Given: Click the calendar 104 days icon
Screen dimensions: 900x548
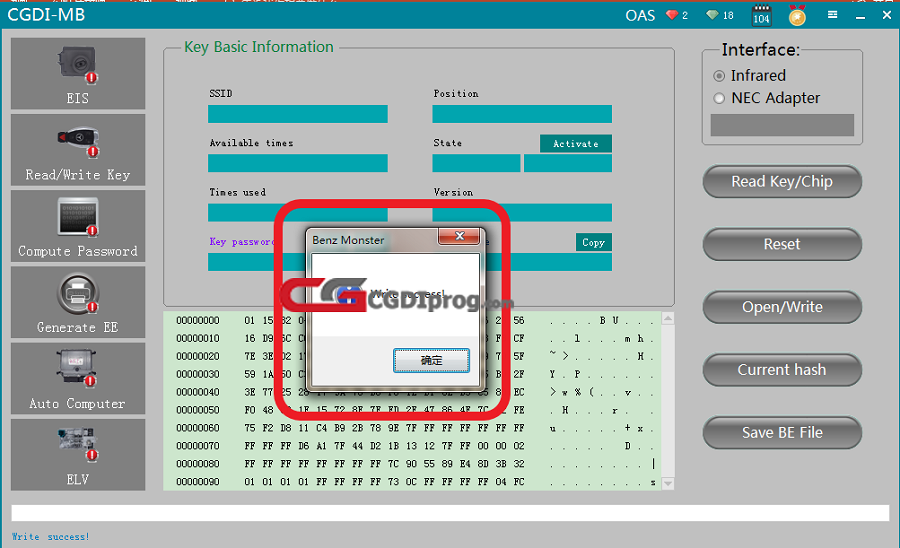Looking at the screenshot, I should 761,15.
